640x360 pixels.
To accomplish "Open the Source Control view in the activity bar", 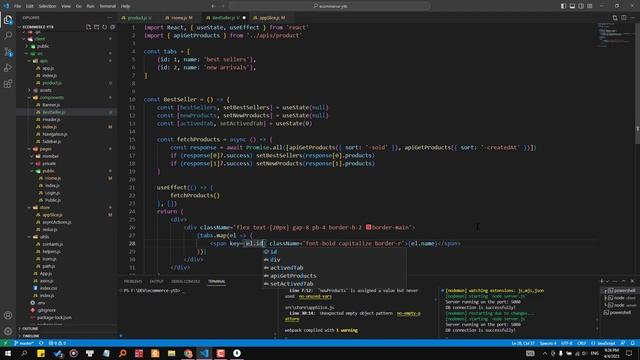I will pyautogui.click(x=8, y=52).
